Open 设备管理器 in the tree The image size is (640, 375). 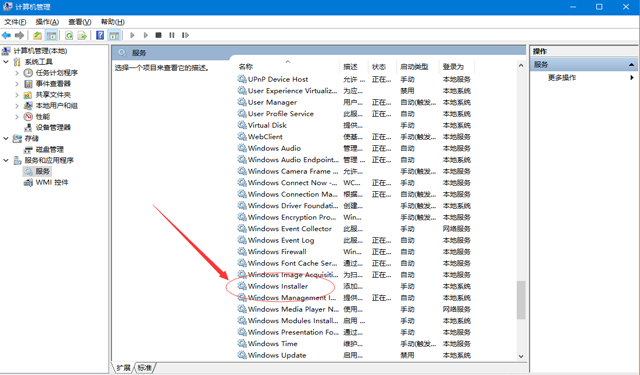53,127
